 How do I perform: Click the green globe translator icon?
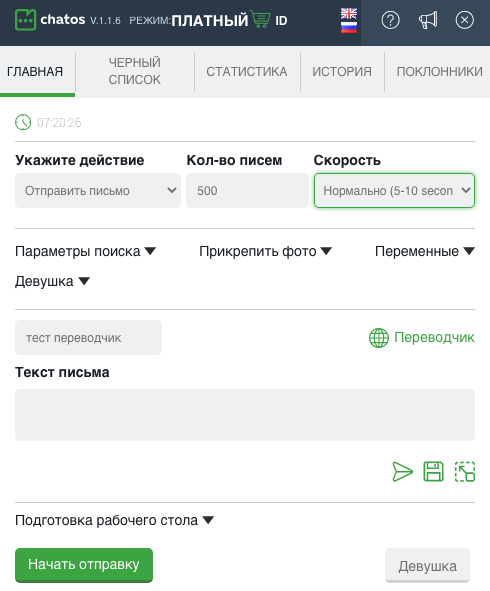click(x=379, y=338)
